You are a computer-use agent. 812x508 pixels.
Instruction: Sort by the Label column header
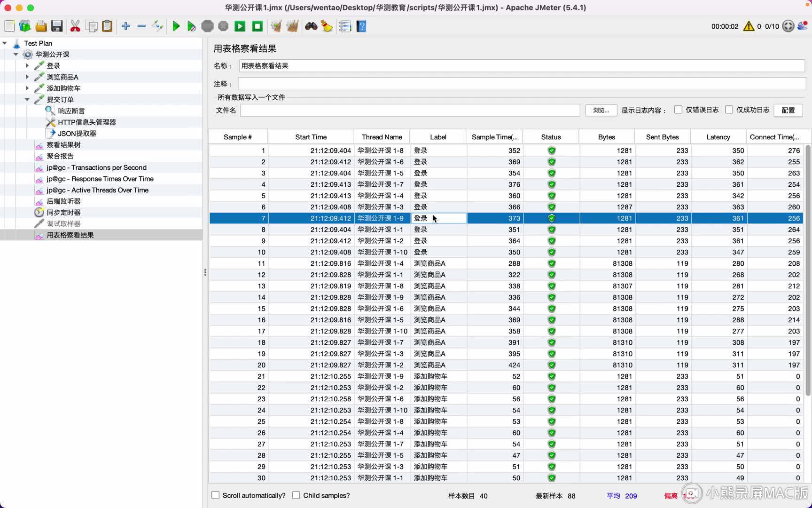pyautogui.click(x=438, y=137)
